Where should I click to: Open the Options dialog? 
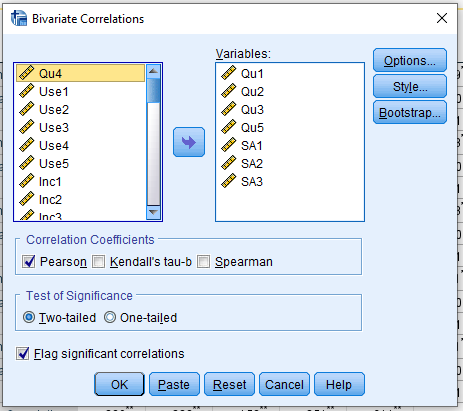point(410,60)
